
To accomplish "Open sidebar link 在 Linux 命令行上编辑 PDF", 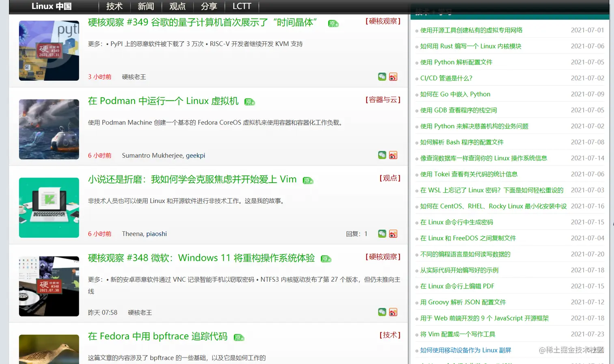I will pos(457,286).
